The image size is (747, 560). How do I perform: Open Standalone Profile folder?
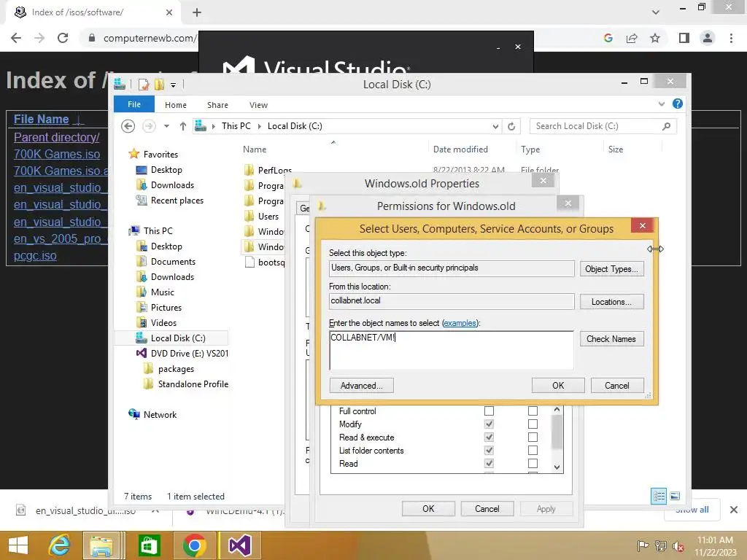click(193, 384)
